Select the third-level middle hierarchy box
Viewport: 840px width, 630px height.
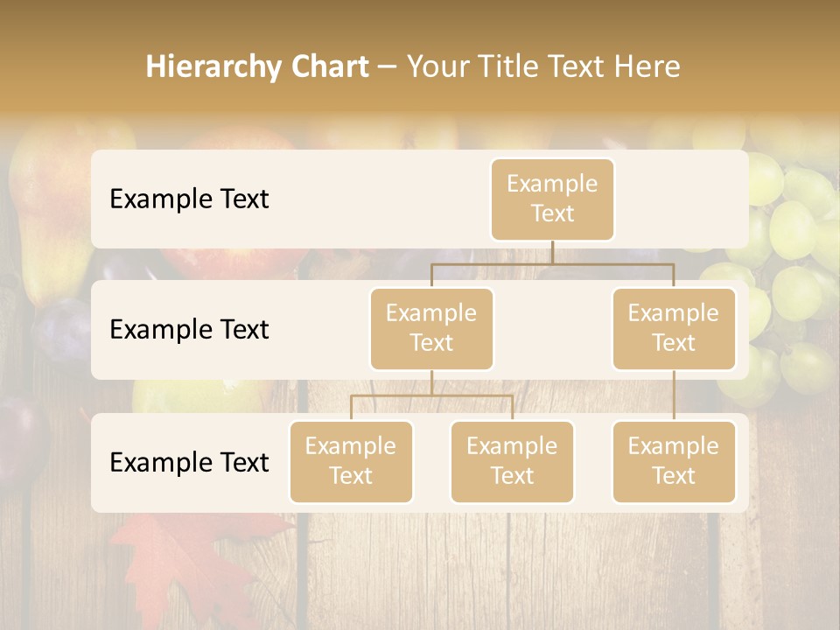513,462
